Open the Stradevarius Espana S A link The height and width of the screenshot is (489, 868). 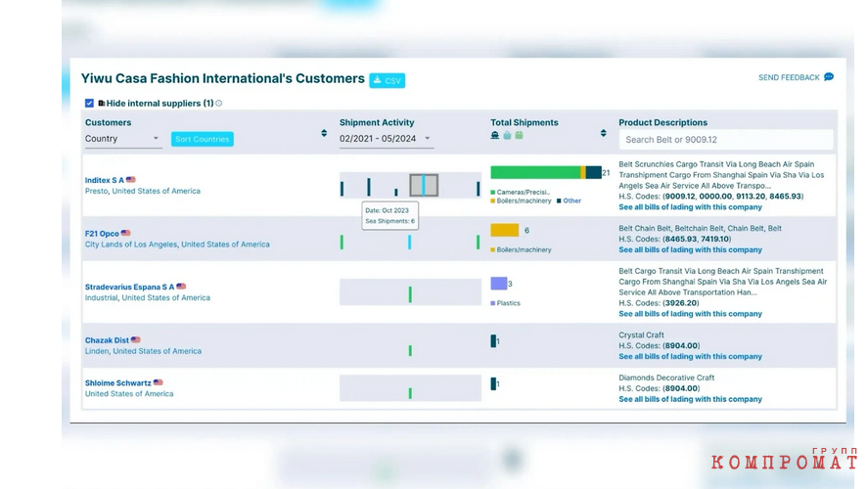[129, 288]
